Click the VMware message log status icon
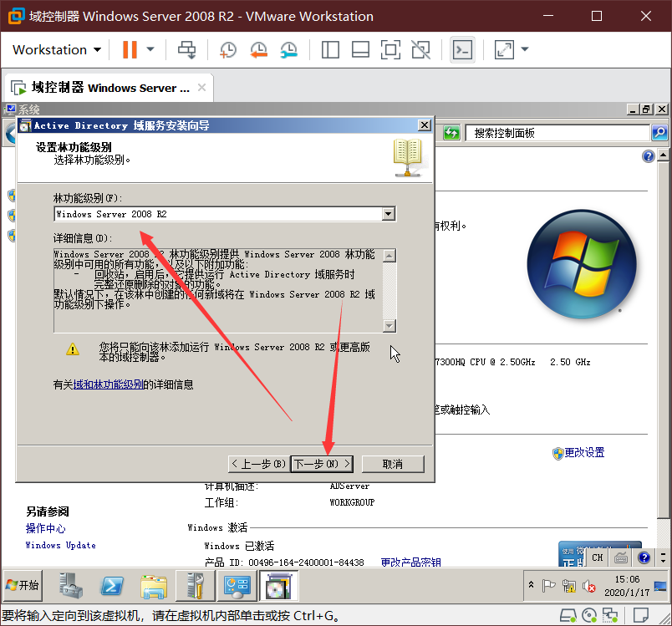Image resolution: width=672 pixels, height=626 pixels. click(641, 616)
